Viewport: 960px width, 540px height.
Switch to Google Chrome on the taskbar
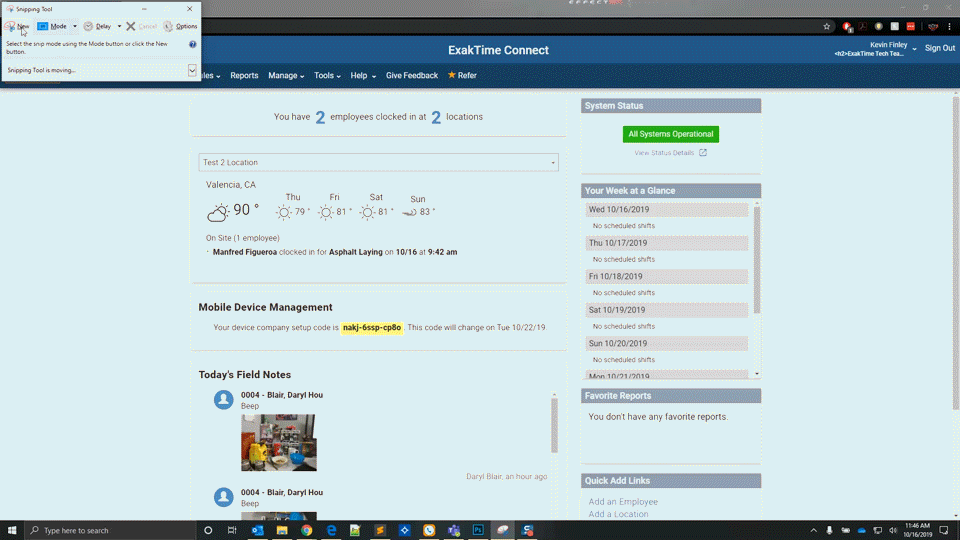(x=306, y=530)
